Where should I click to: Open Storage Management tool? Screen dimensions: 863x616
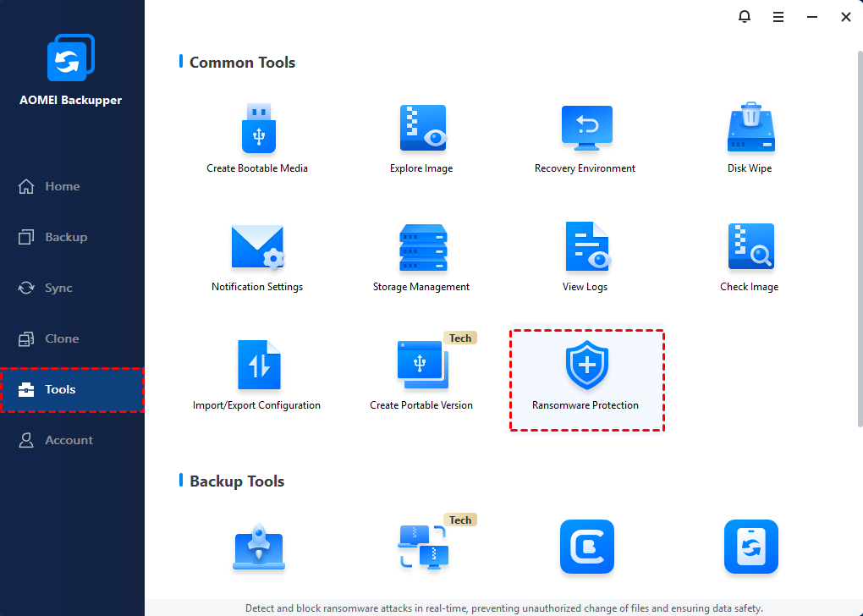coord(421,257)
